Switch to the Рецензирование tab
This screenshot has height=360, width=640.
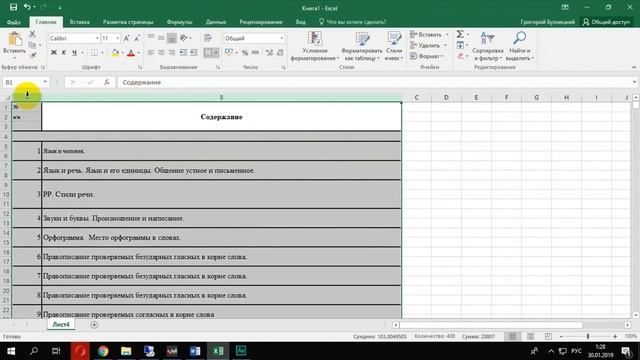pos(261,22)
